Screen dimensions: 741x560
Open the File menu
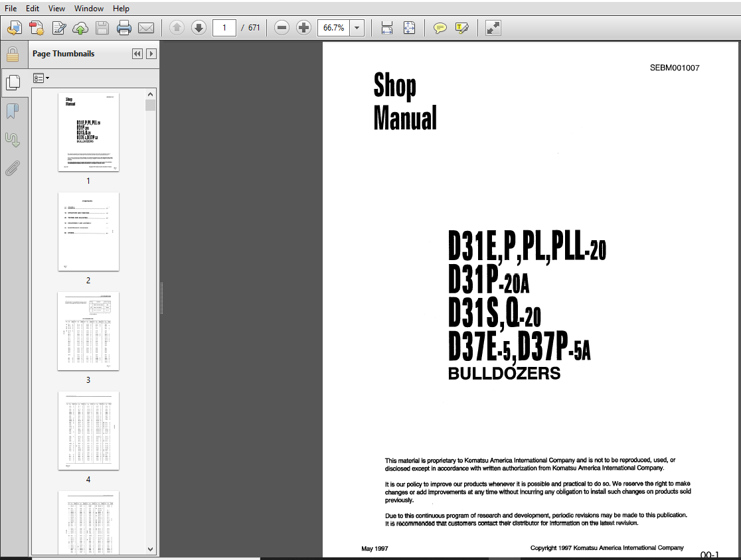11,9
